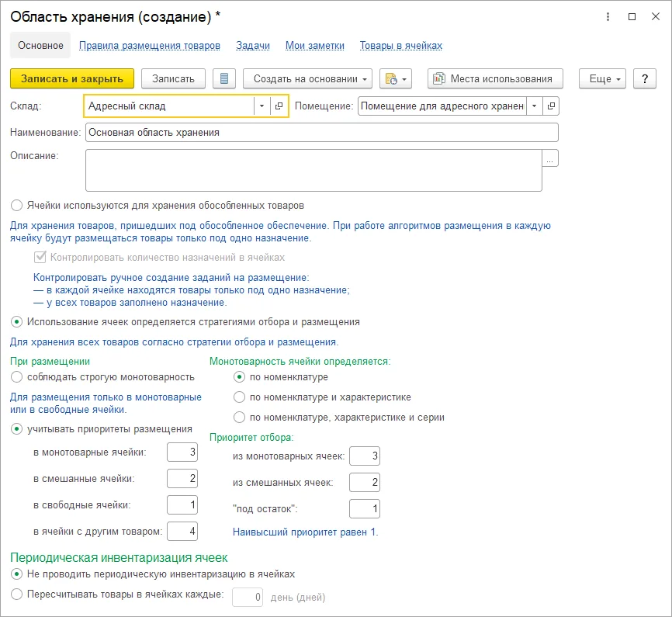Screen dimensions: 672x617
Task: Open the Места использования report icon button
Action: pos(495,79)
